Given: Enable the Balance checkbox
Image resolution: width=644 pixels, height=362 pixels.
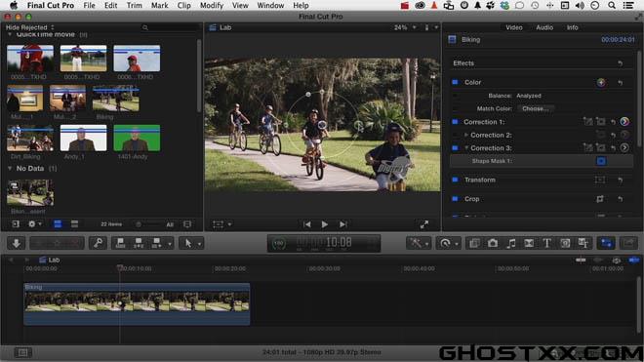Looking at the screenshot, I should click(455, 96).
